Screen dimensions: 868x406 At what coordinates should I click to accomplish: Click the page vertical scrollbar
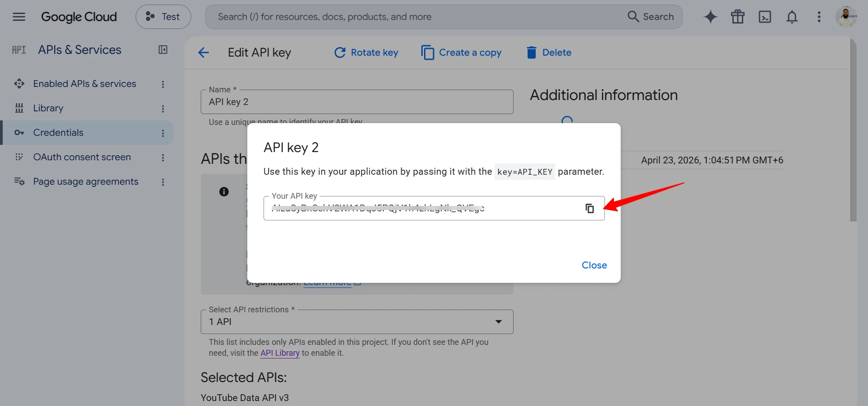point(853,130)
